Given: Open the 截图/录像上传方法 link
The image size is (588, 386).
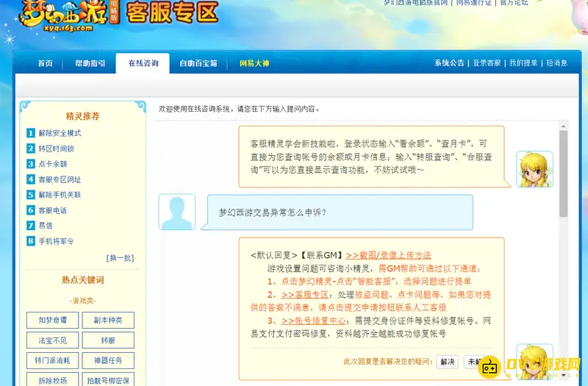Looking at the screenshot, I should pyautogui.click(x=388, y=255).
